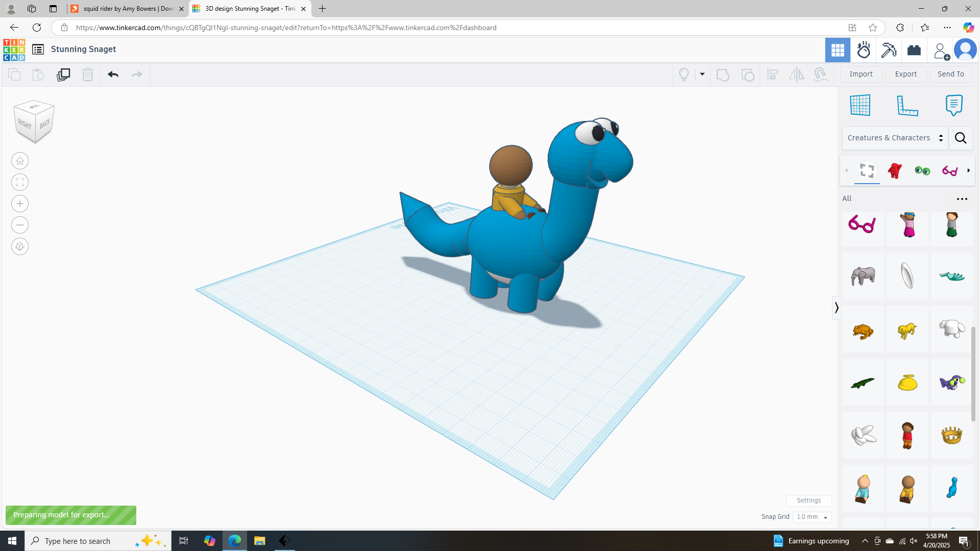Zoom in with plus button

click(x=20, y=204)
